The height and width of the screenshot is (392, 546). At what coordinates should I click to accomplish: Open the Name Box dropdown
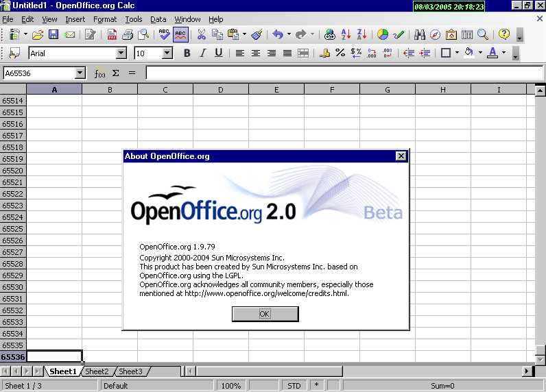[80, 73]
